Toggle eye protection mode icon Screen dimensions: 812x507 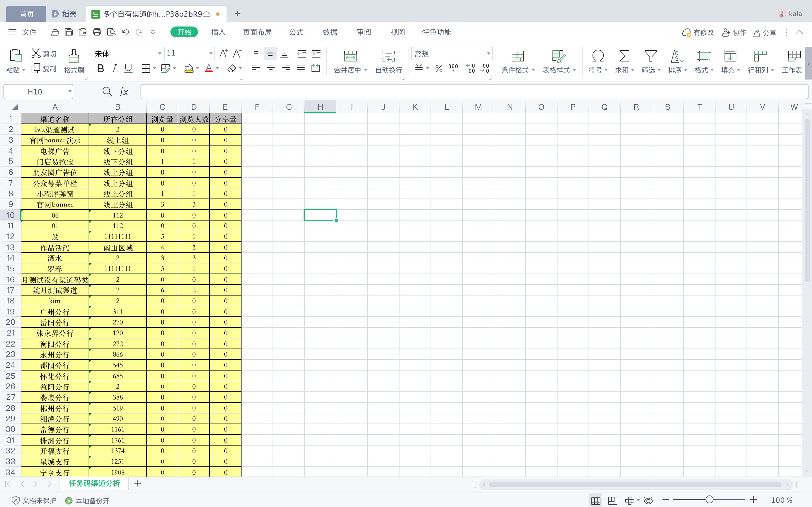pyautogui.click(x=648, y=500)
